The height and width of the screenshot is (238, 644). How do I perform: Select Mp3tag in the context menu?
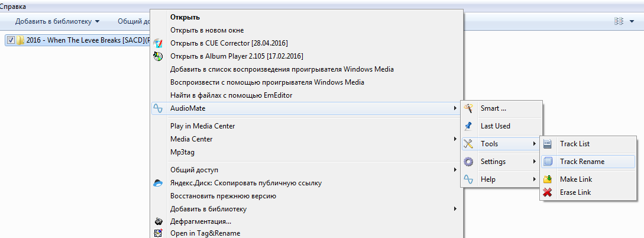[182, 152]
